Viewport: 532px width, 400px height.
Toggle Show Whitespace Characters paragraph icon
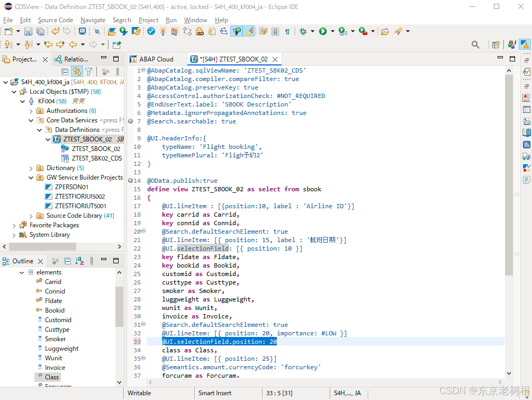tap(287, 32)
